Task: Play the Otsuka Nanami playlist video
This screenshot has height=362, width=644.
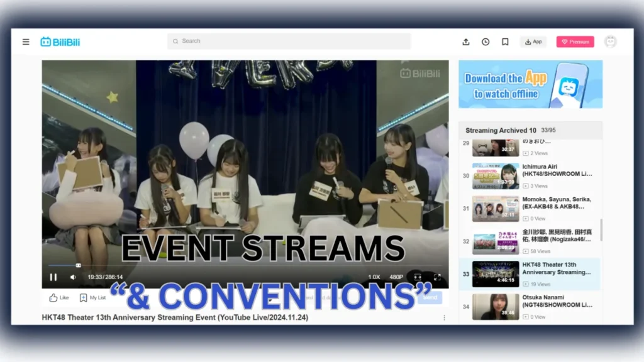Action: (x=496, y=306)
